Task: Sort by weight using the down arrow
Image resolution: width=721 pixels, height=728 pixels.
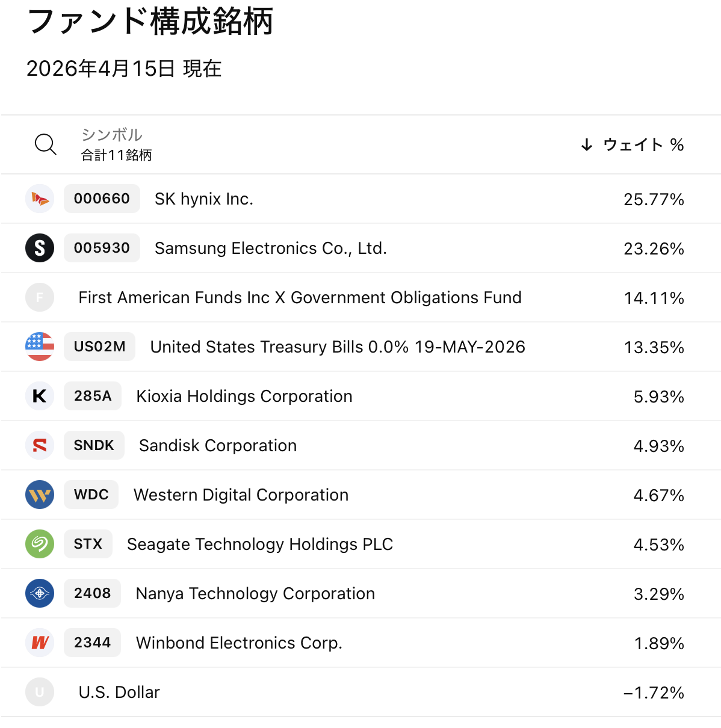Action: [x=586, y=144]
